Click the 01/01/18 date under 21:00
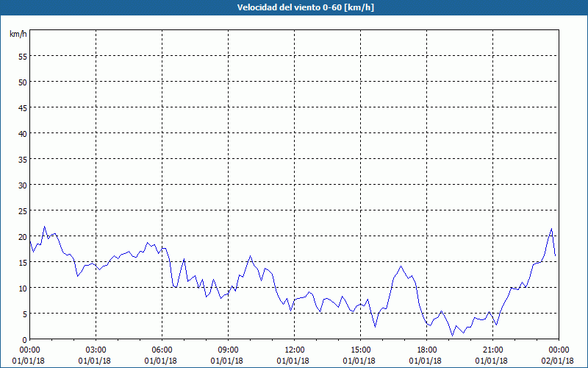This screenshot has height=368, width=588. (x=491, y=361)
